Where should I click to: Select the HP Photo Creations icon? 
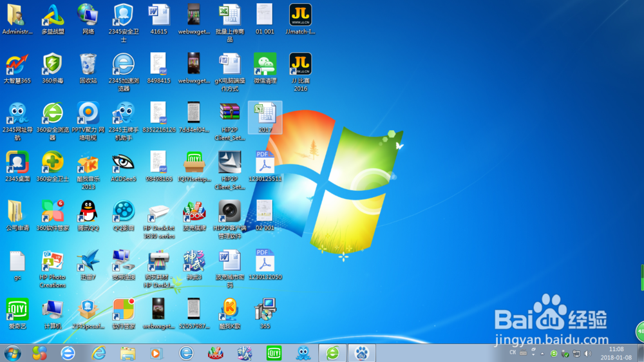click(x=53, y=269)
